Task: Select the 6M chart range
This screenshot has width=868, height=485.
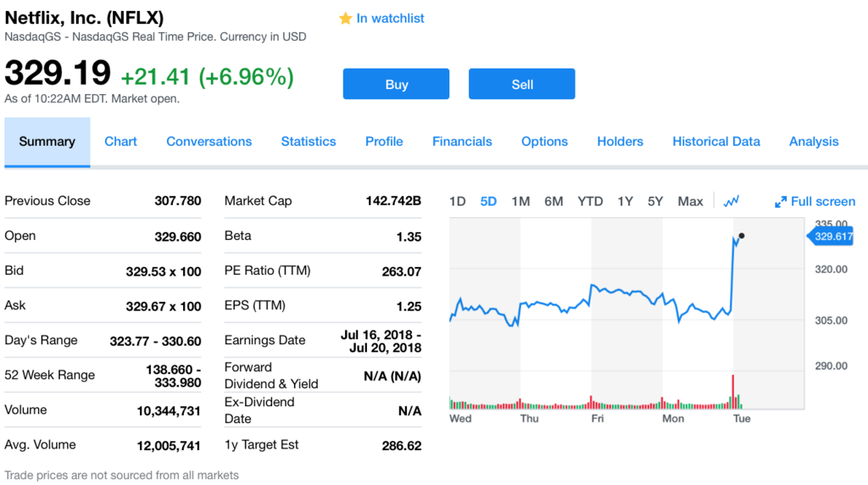Action: point(554,202)
